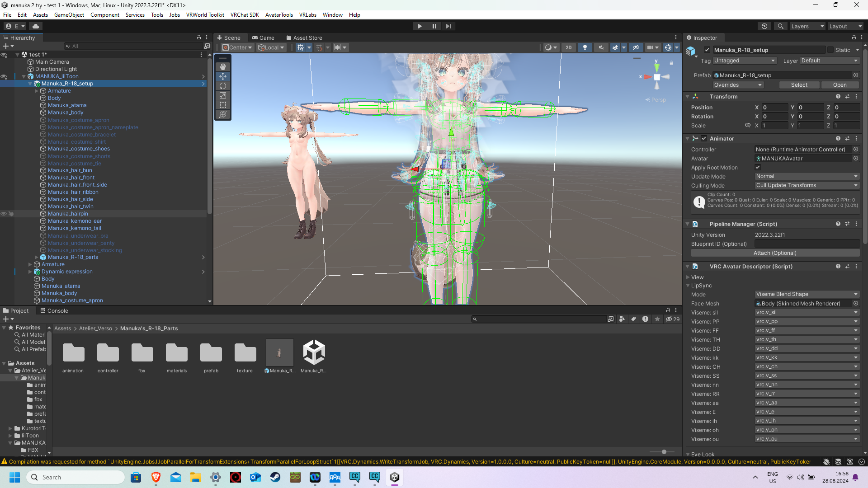
Task: Toggle the Apply Root Motion checkbox
Action: (758, 167)
